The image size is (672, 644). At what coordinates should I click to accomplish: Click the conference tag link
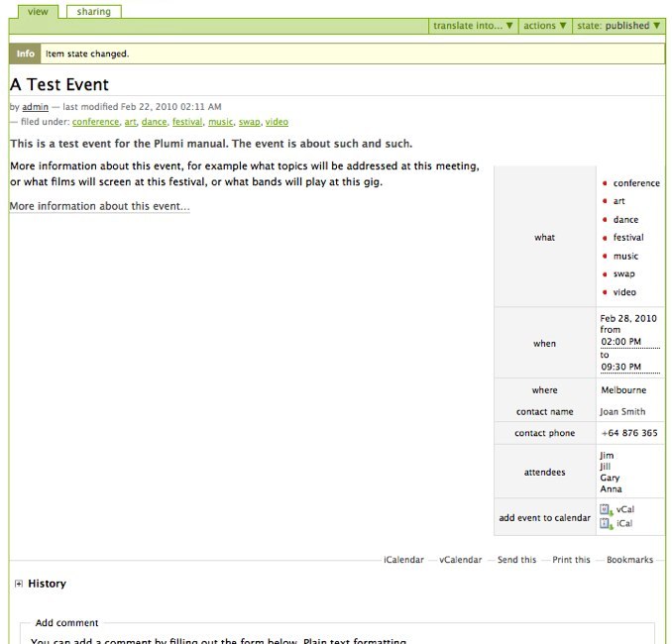coord(95,122)
